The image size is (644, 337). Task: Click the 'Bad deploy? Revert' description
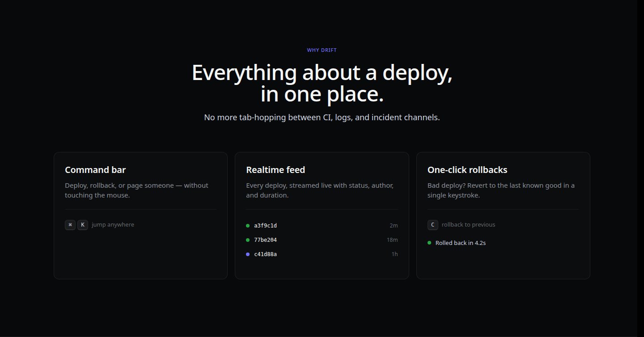click(x=501, y=190)
